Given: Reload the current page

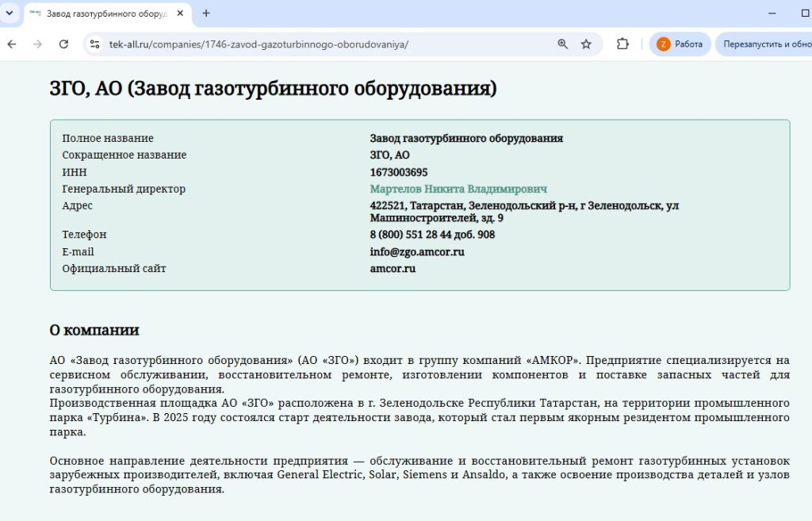Looking at the screenshot, I should (x=63, y=44).
